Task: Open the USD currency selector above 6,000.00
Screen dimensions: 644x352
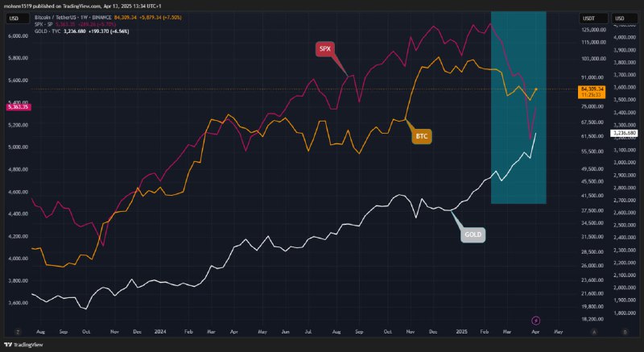Action: [x=18, y=18]
